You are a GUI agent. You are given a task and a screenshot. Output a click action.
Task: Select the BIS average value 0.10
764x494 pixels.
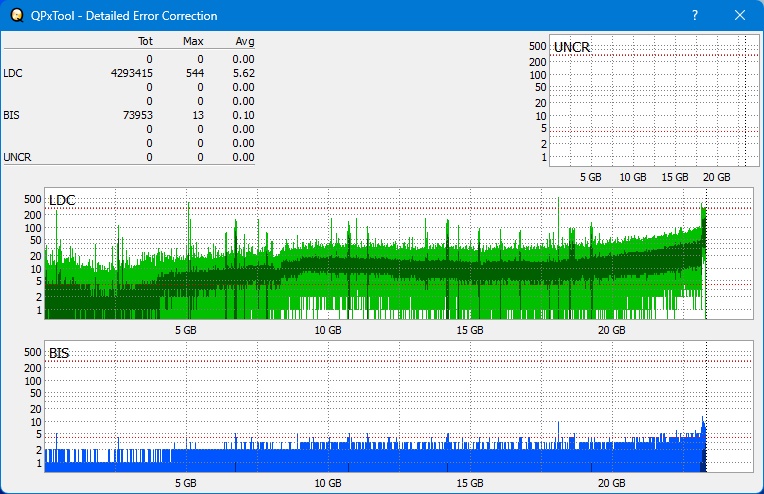click(244, 115)
